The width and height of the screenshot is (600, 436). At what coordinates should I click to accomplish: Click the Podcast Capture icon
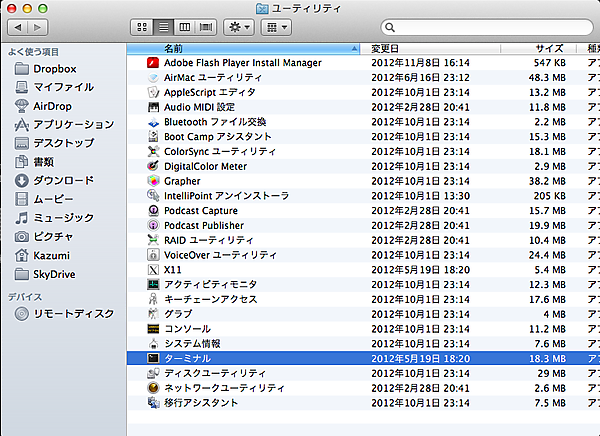click(x=153, y=211)
